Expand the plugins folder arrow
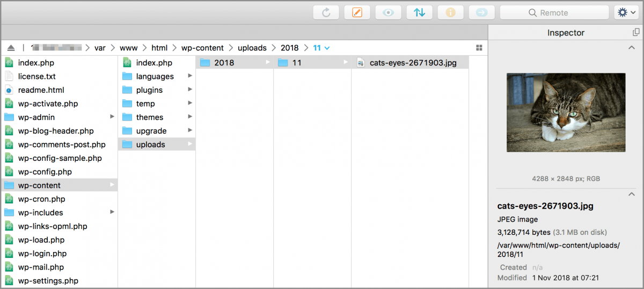644x289 pixels. pyautogui.click(x=190, y=90)
